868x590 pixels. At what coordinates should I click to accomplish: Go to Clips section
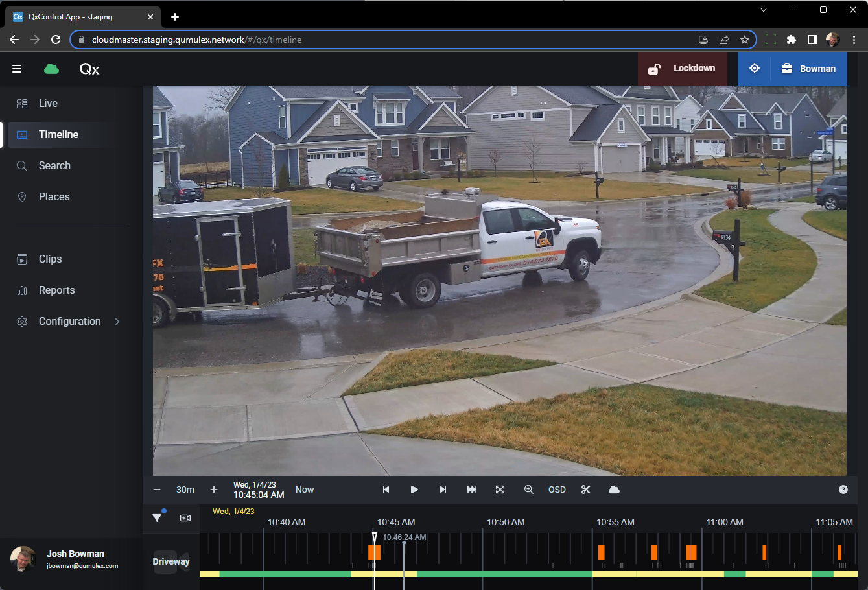50,259
